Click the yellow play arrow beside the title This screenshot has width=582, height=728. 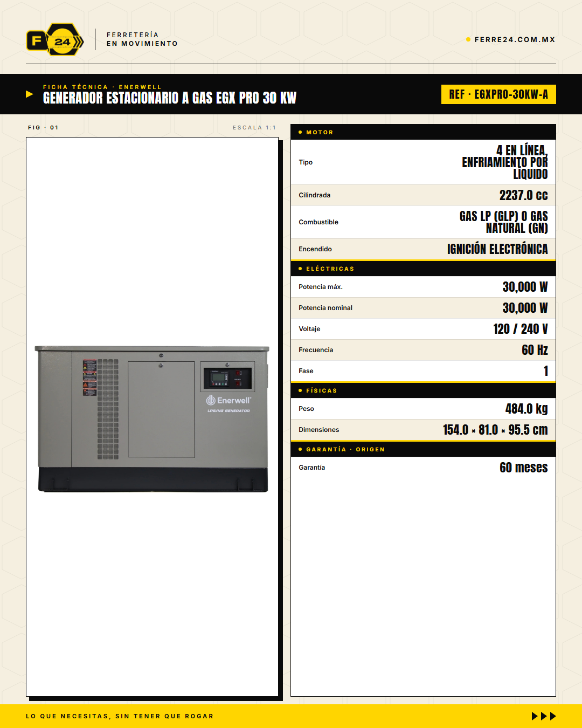pos(30,94)
